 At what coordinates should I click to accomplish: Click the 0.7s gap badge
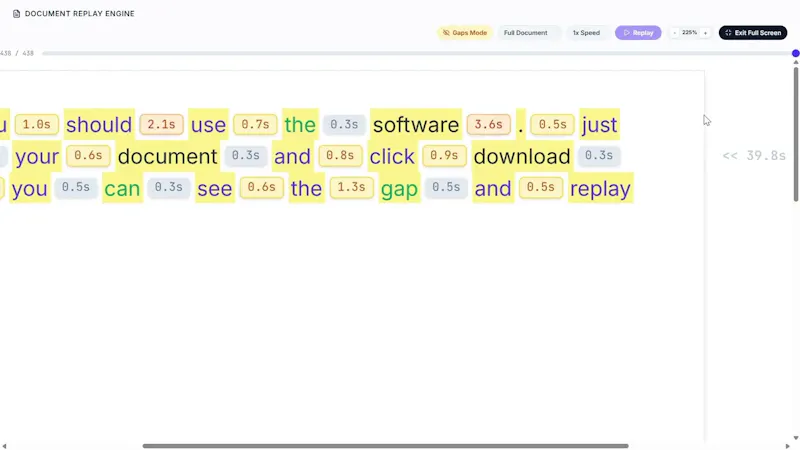pos(255,124)
